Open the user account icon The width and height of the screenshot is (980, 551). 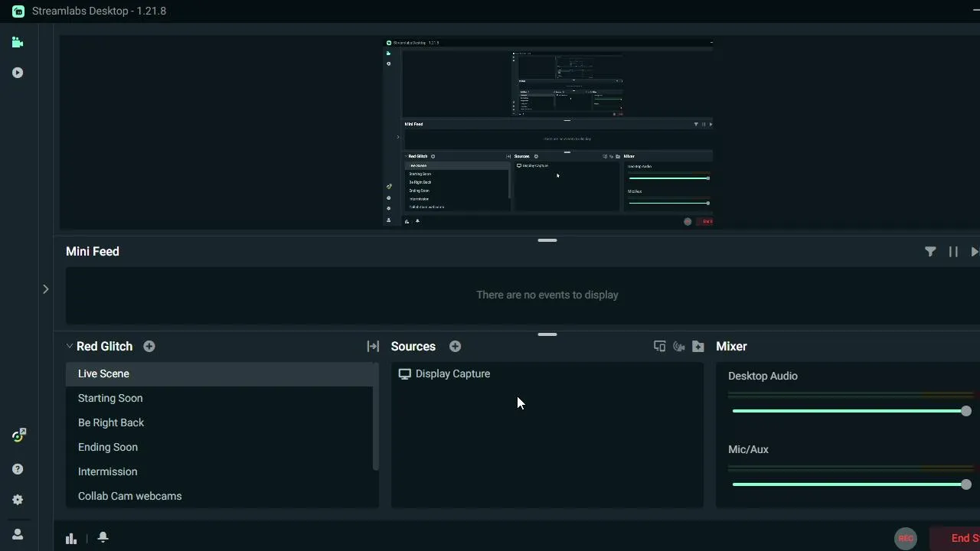pos(18,534)
